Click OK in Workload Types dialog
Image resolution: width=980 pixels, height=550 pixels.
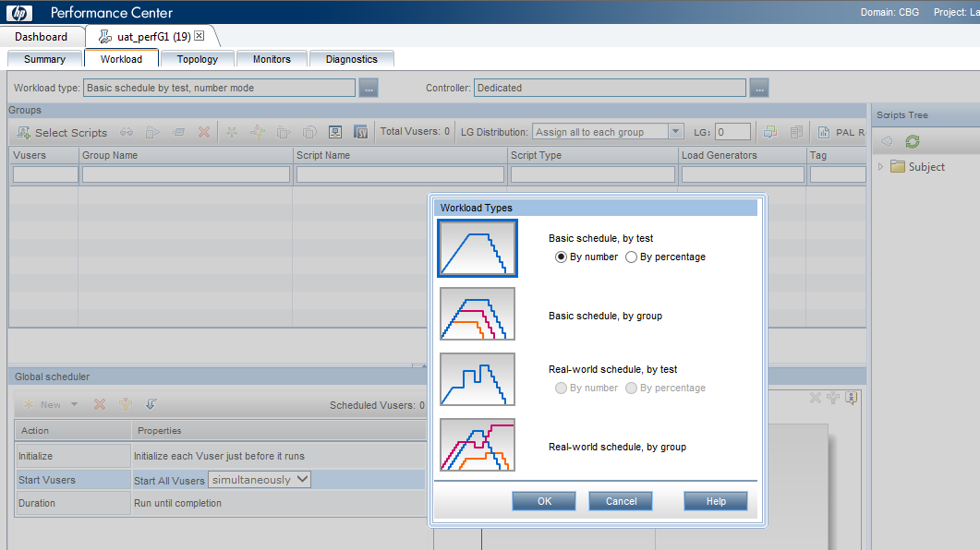(544, 501)
